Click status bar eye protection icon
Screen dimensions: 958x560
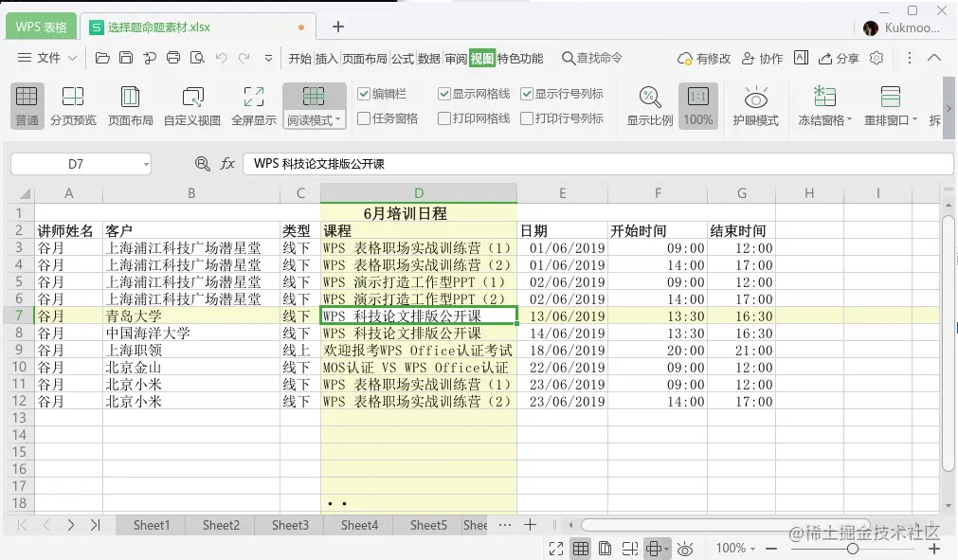point(685,549)
